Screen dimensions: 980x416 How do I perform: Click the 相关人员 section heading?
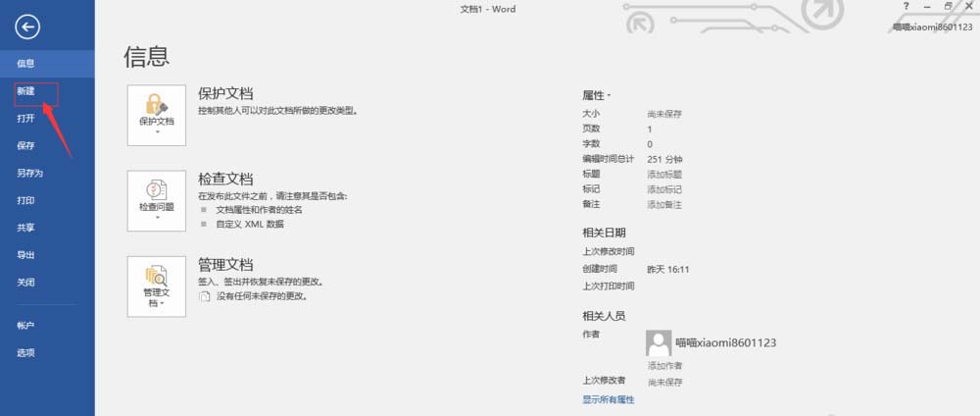[604, 316]
